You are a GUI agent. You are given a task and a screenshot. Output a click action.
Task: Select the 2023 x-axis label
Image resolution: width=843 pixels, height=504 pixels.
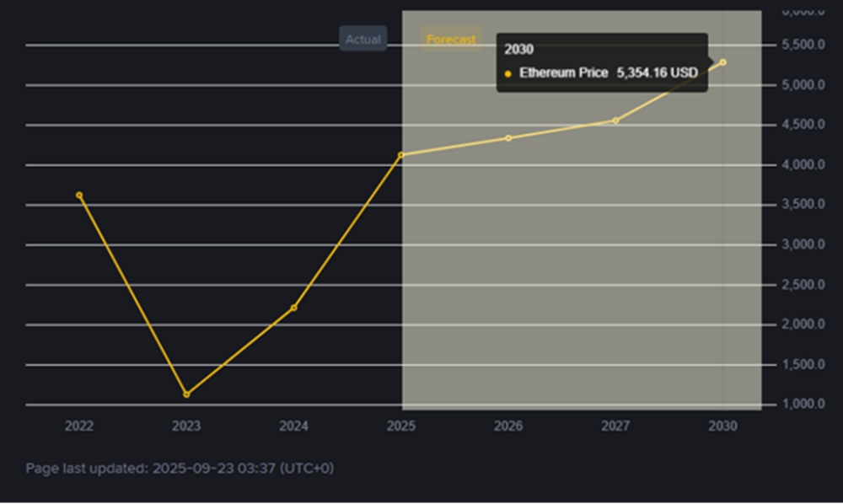coord(186,426)
